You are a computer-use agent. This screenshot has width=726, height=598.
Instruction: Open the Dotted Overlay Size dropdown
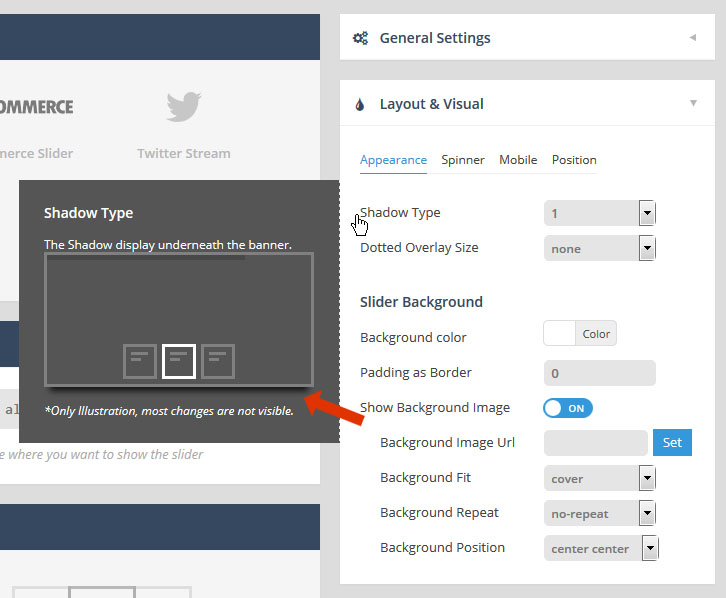point(599,248)
